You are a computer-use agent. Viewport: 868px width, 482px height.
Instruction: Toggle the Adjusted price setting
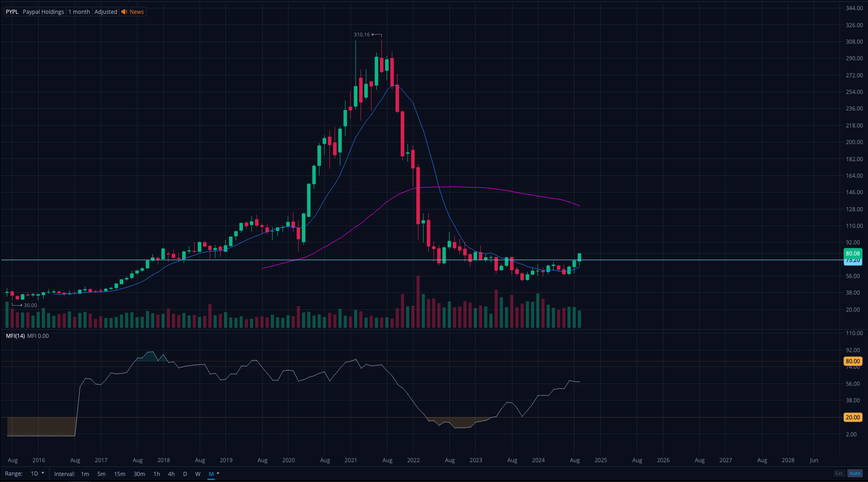[x=106, y=12]
